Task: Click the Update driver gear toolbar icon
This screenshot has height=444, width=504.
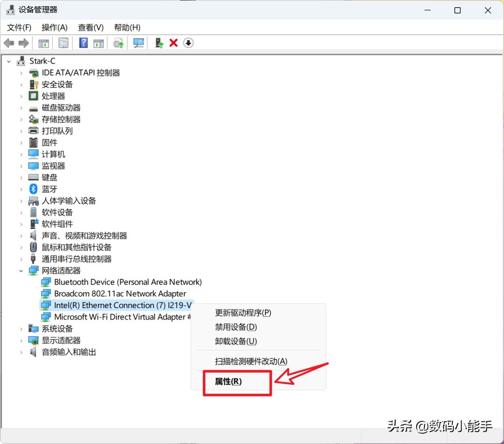Action: (119, 43)
